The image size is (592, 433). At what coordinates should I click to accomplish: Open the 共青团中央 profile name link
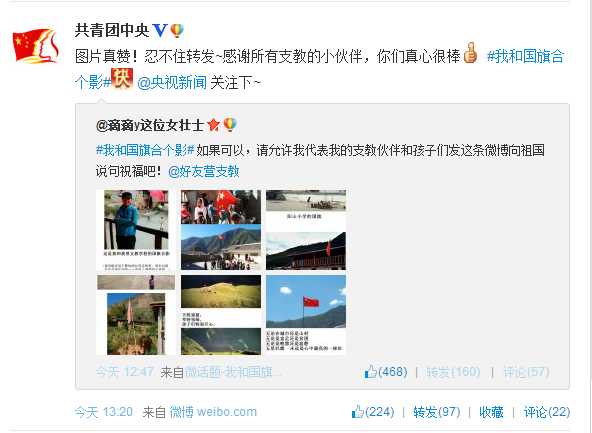coord(112,30)
